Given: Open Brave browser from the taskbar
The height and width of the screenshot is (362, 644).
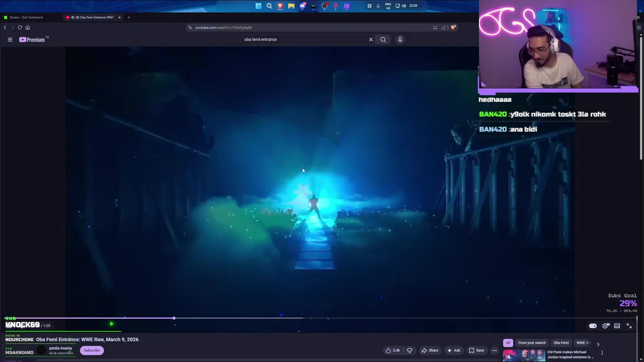Looking at the screenshot, I should (x=280, y=6).
